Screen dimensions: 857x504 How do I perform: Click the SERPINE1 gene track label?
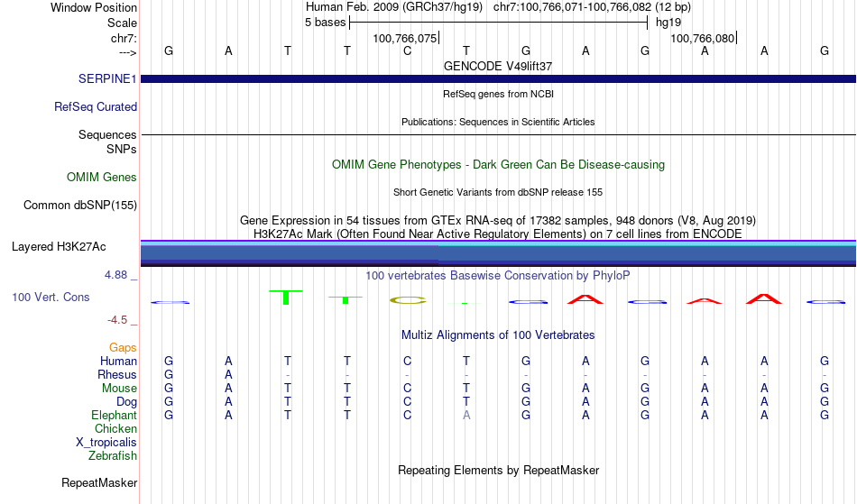point(107,78)
